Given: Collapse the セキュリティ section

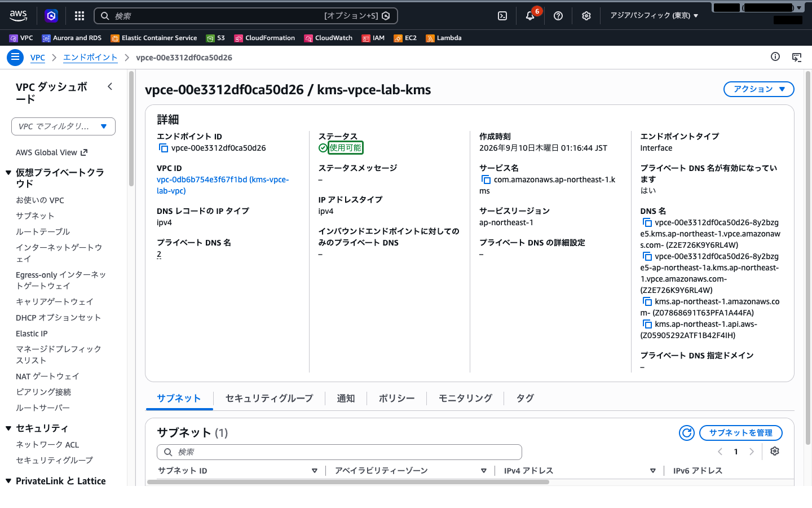Looking at the screenshot, I should 8,428.
